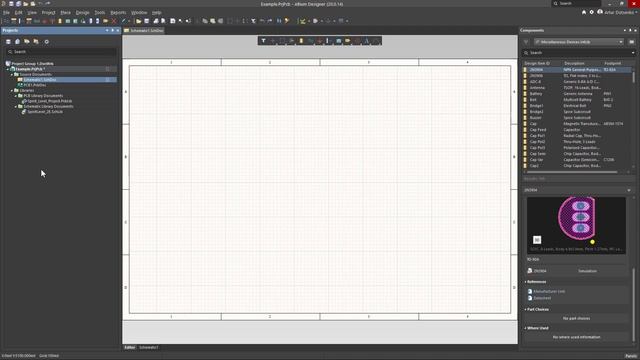Select PCB1.PcbDoc in the project tree
Viewport: 640px width, 360px height.
point(35,85)
